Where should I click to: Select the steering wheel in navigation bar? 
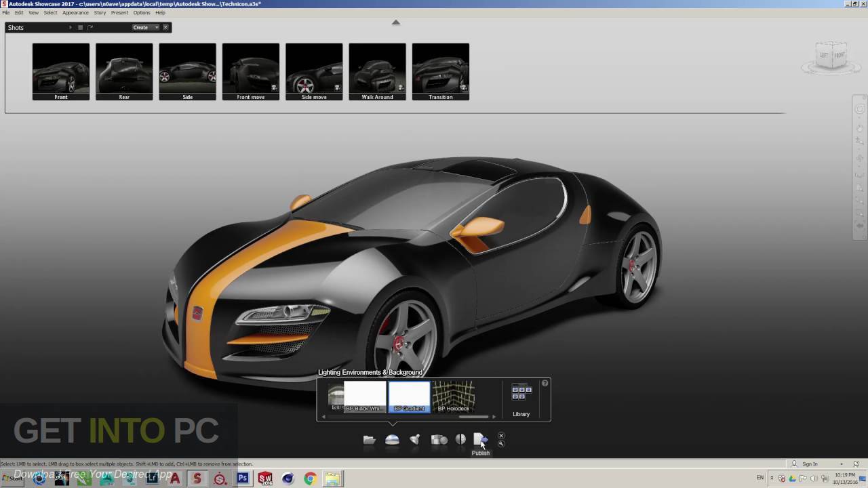860,109
